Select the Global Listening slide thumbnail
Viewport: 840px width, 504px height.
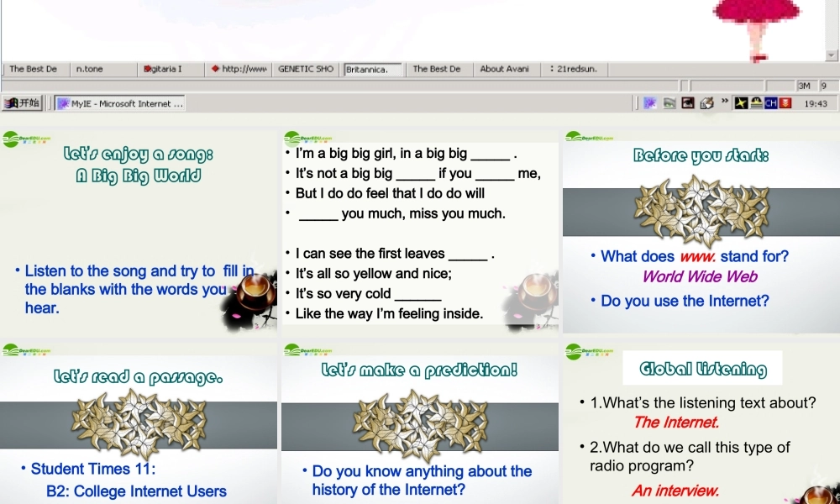click(701, 423)
